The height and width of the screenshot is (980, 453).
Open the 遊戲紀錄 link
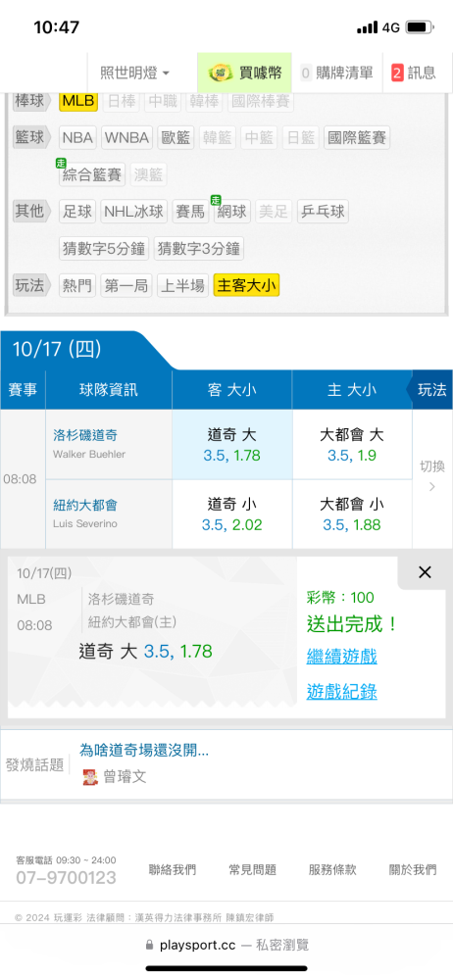coord(341,691)
